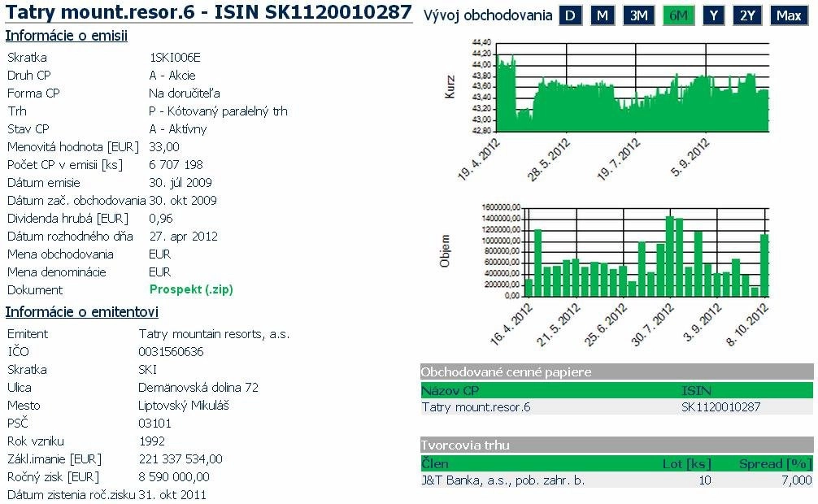
Task: Download the Prospekt (.zip) document
Action: click(191, 289)
